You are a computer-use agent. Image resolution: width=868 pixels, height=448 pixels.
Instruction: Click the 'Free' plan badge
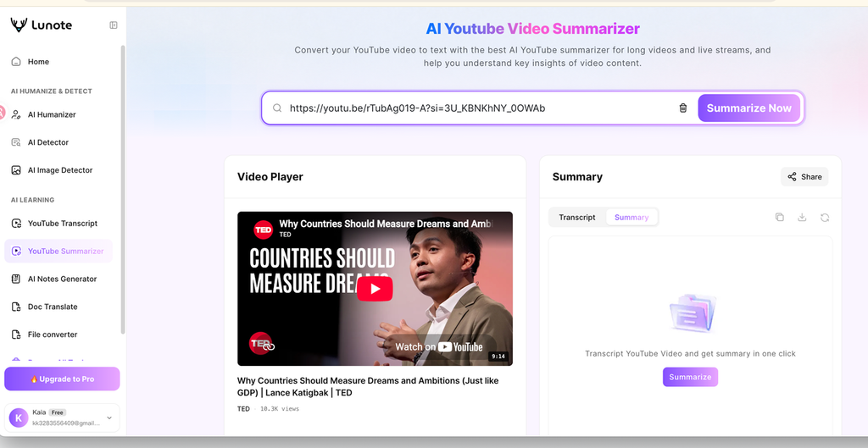click(57, 412)
